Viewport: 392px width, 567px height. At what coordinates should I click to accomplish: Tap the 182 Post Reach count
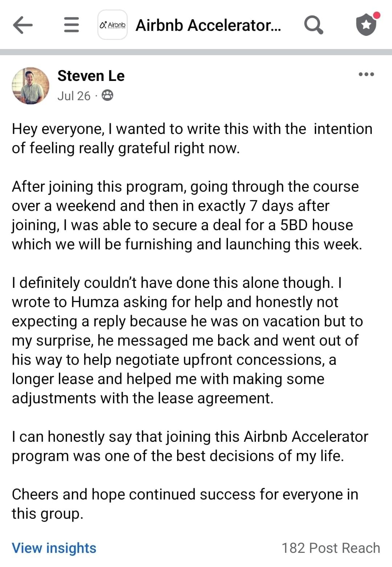331,548
